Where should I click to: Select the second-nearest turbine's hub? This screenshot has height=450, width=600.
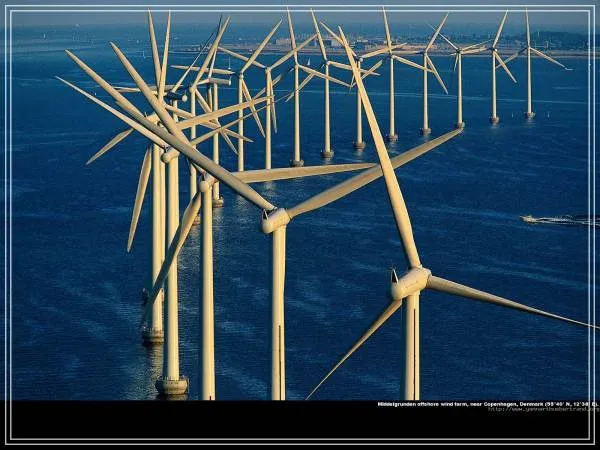coord(275,219)
